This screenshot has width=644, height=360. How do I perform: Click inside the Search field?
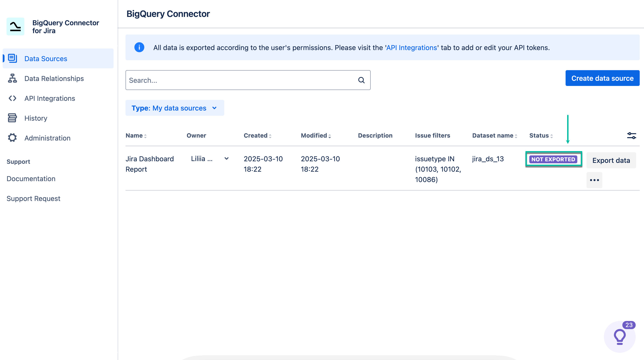(238, 80)
